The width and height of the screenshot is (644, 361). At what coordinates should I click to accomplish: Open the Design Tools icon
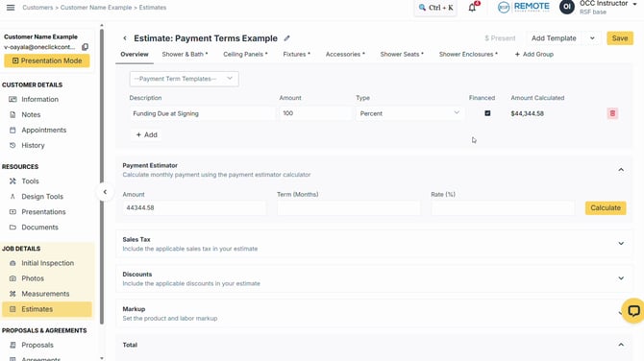point(12,197)
